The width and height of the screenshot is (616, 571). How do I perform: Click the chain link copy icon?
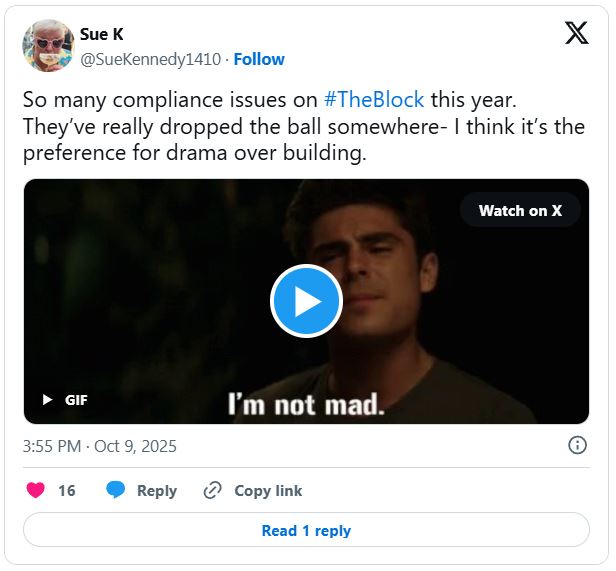212,490
